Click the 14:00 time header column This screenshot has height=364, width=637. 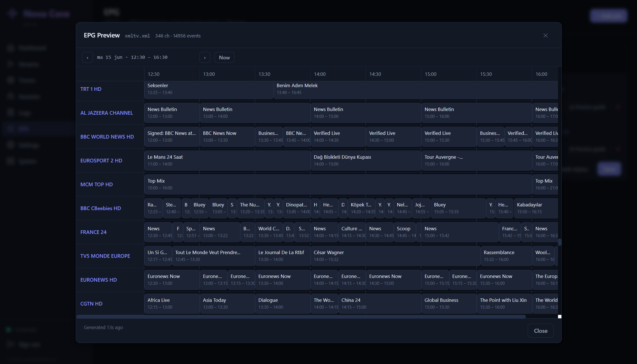click(x=338, y=74)
